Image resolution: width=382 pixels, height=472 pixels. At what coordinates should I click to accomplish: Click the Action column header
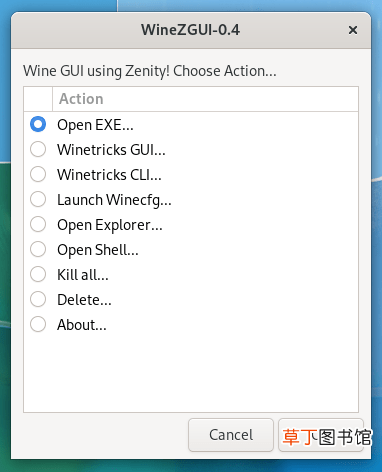tap(205, 99)
